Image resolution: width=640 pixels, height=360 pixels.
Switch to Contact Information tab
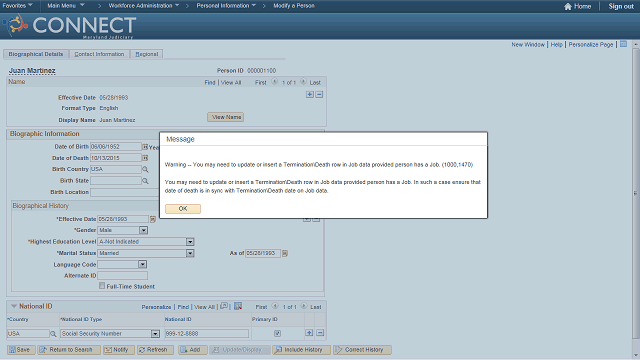[99, 54]
